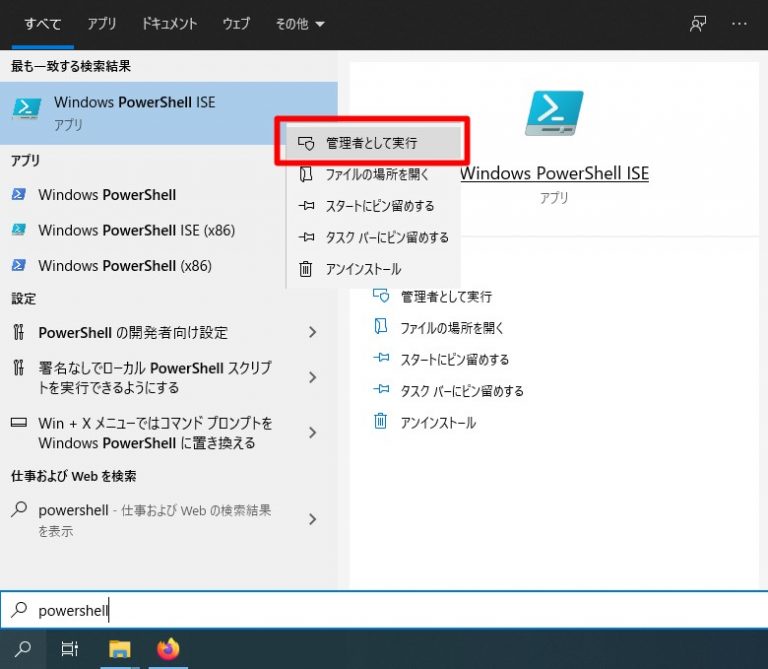Open Windows PowerShell app result
768x669 pixels.
tap(142, 195)
